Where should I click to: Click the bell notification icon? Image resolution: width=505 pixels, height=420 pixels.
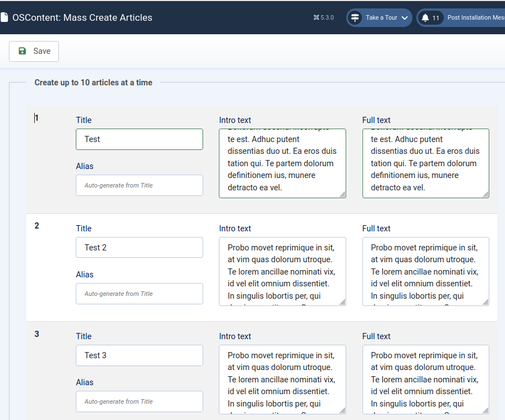425,18
